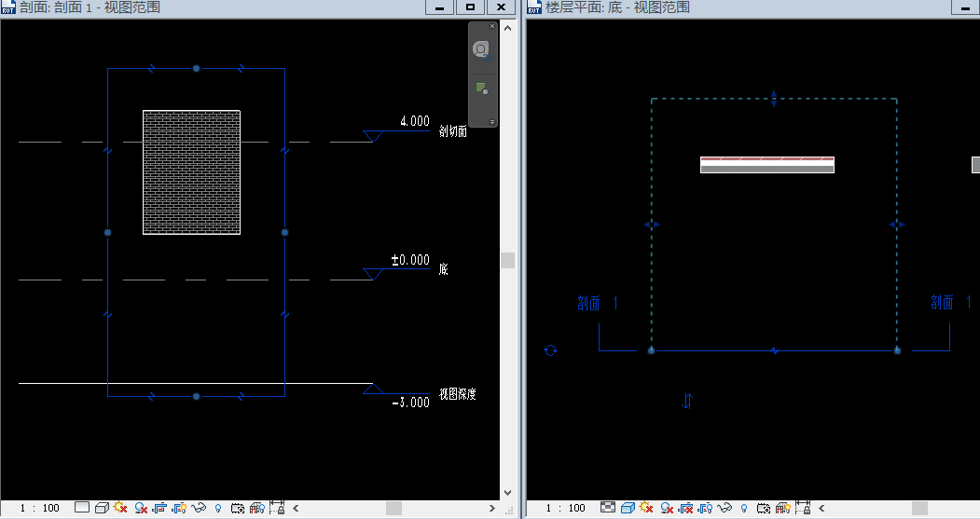Close the navigation bar
The height and width of the screenshot is (519, 980).
point(492,26)
